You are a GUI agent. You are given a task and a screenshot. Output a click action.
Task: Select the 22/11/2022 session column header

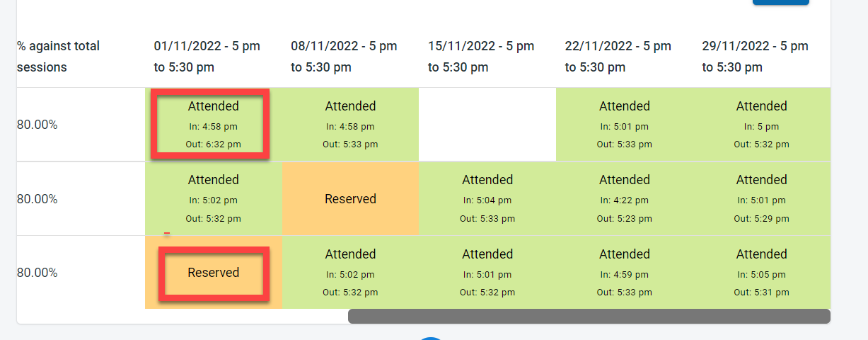point(618,57)
